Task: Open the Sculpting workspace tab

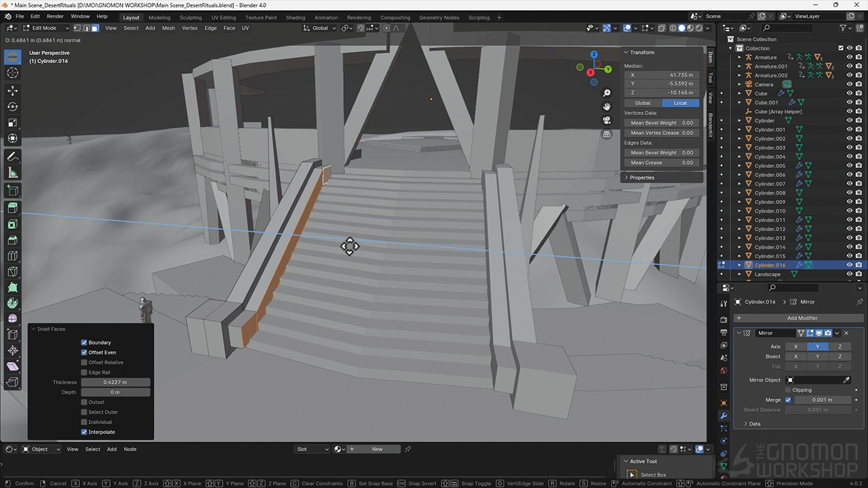Action: click(191, 18)
